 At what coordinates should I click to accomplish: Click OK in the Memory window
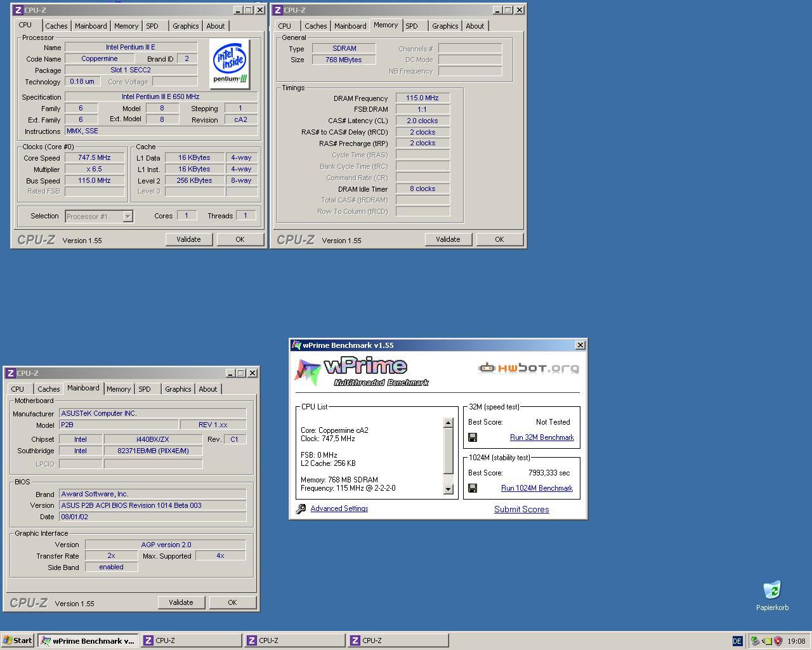coord(499,239)
